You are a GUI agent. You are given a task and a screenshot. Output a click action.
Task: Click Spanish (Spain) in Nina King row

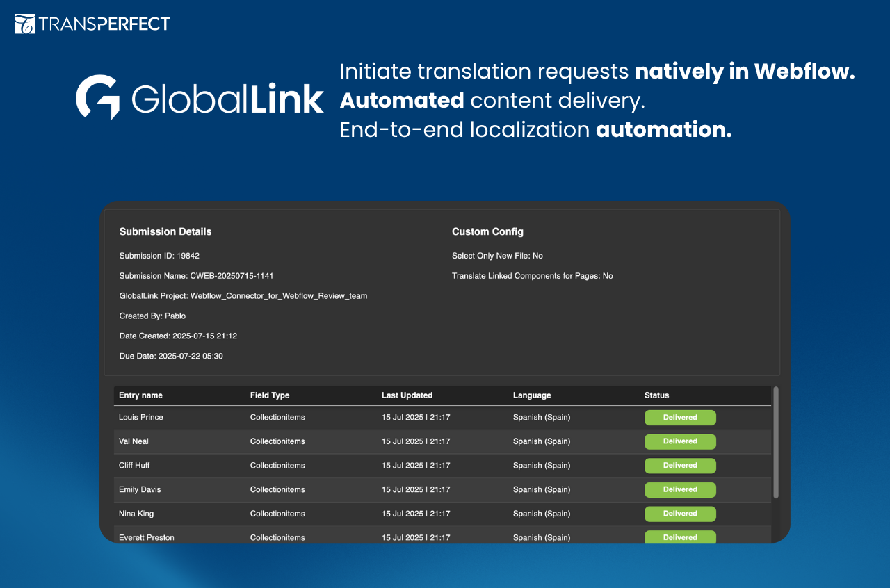tap(542, 514)
